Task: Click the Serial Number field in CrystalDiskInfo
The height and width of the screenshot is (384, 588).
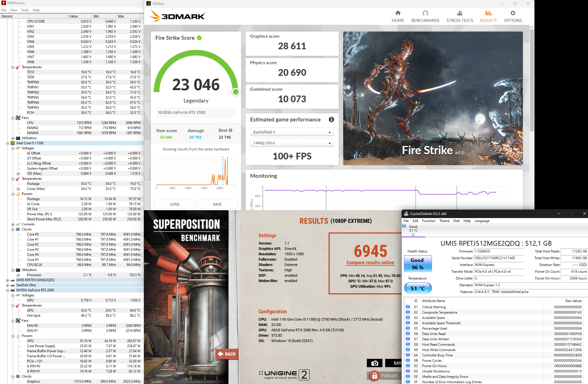Action: pos(499,258)
